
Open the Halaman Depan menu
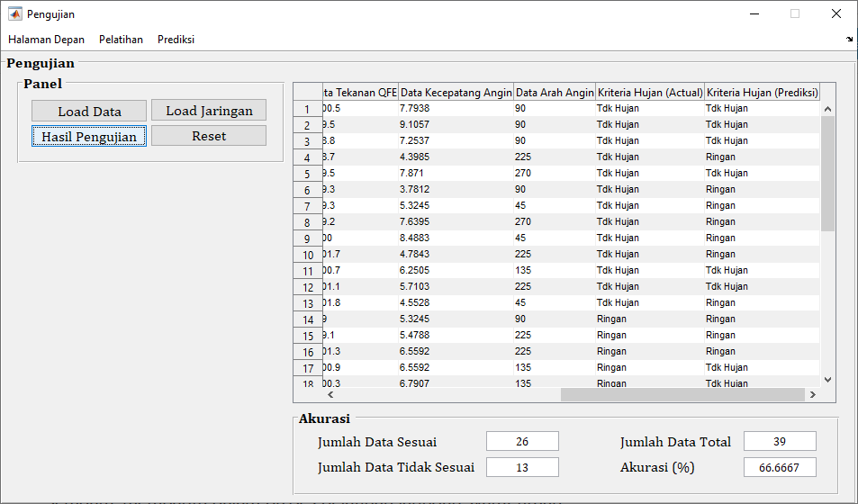click(x=46, y=40)
